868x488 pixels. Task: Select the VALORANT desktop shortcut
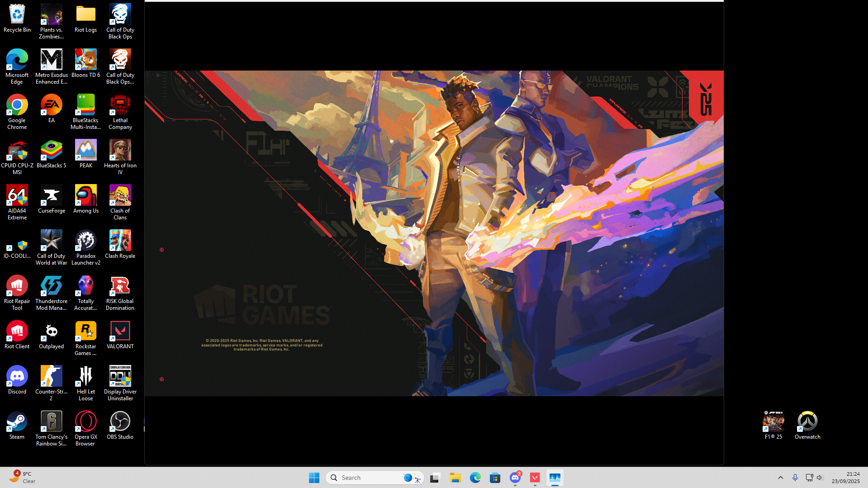120,335
